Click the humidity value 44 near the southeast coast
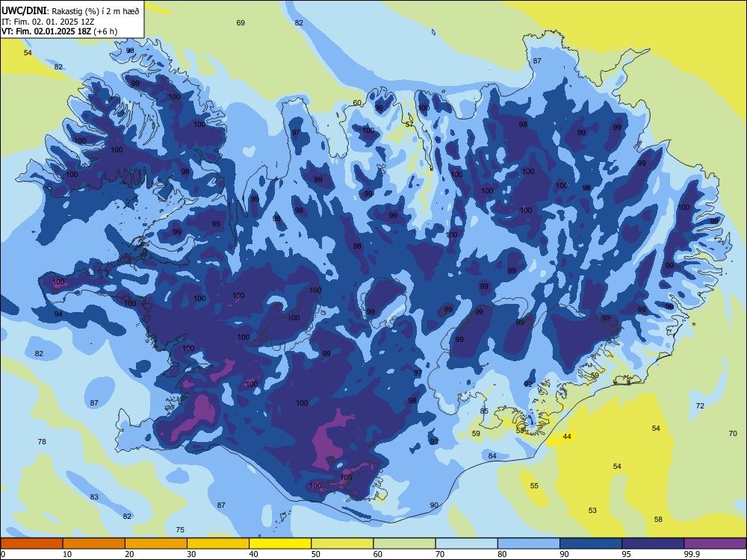Image resolution: width=747 pixels, height=560 pixels. tap(567, 437)
